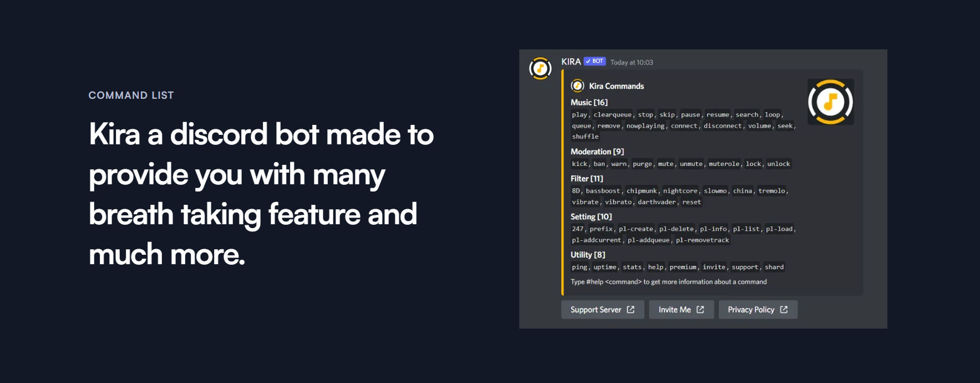The height and width of the screenshot is (383, 980).
Task: Click the Today at 10:03 timestamp
Action: 631,62
